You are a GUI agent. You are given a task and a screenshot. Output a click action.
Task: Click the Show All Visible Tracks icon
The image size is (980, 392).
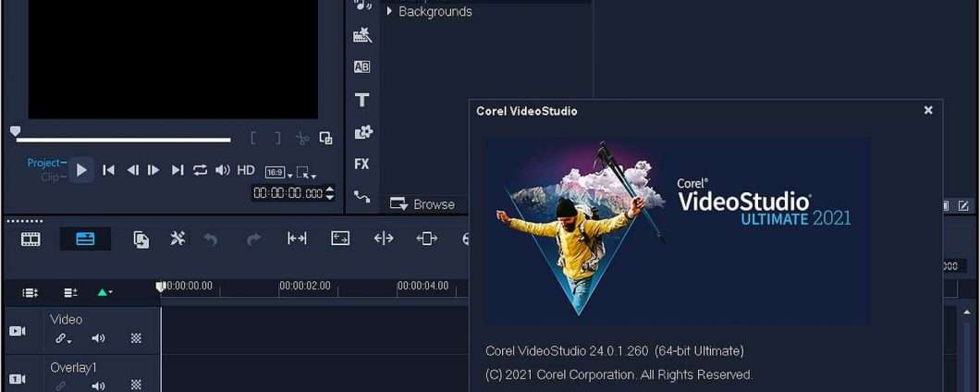30,292
